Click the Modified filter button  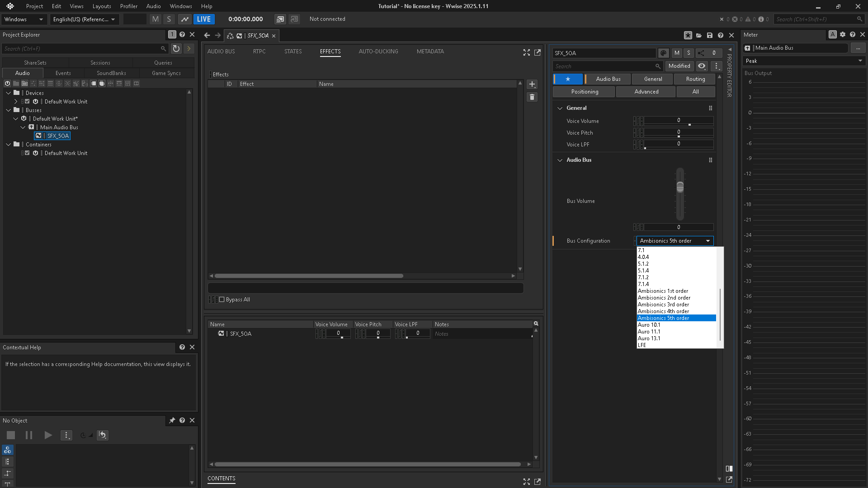679,66
